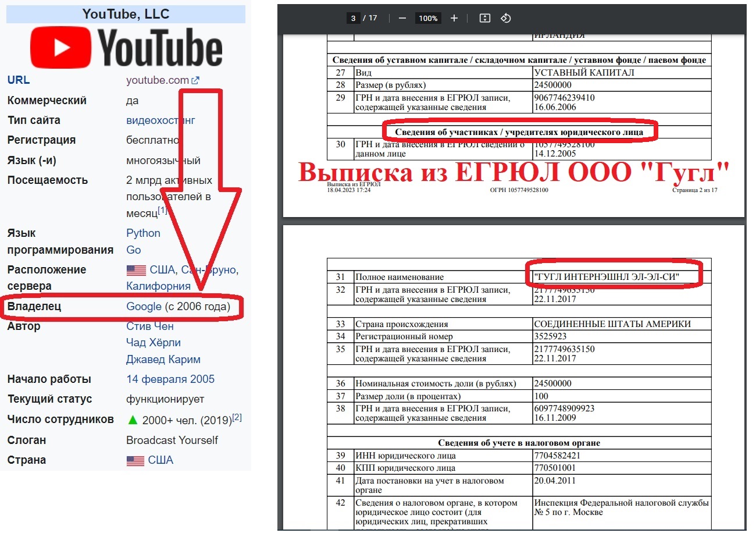Image resolution: width=756 pixels, height=540 pixels.
Task: Click the external link icon beside youtube.com
Action: [195, 81]
